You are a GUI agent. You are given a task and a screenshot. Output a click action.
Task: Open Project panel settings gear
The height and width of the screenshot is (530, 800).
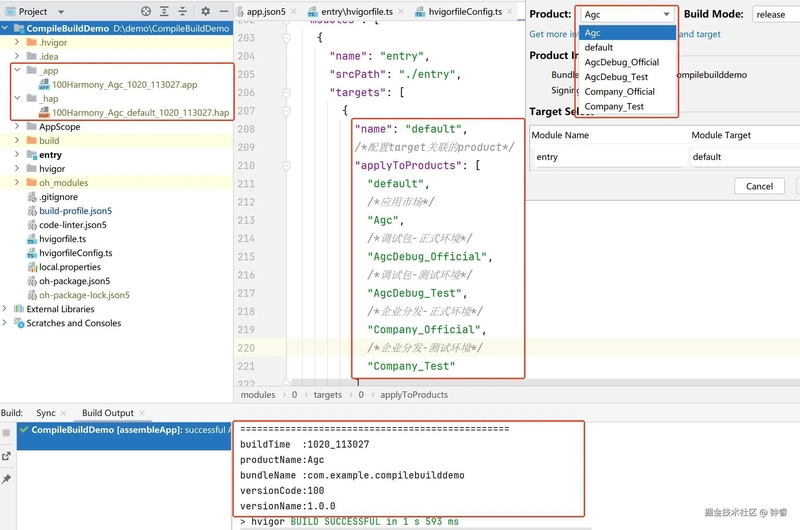[x=205, y=11]
